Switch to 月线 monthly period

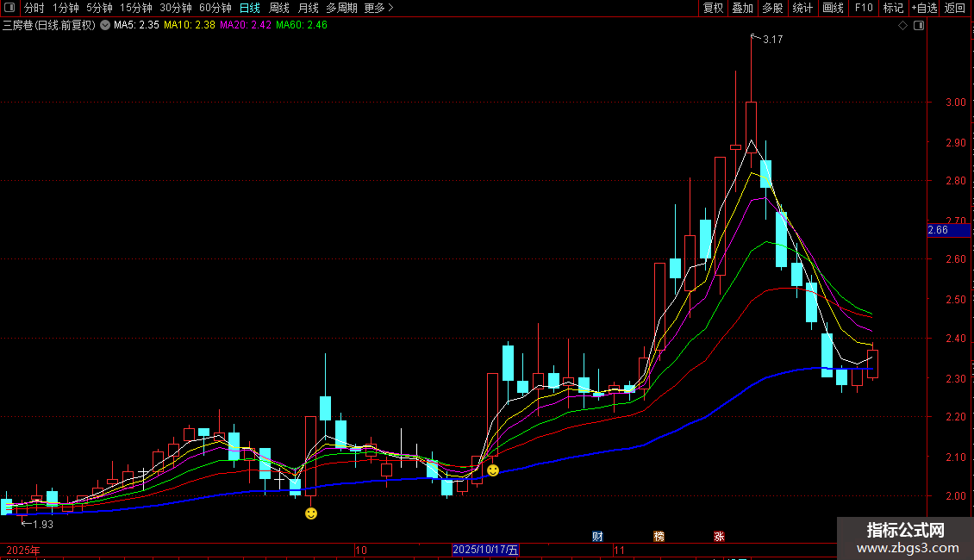click(x=308, y=8)
